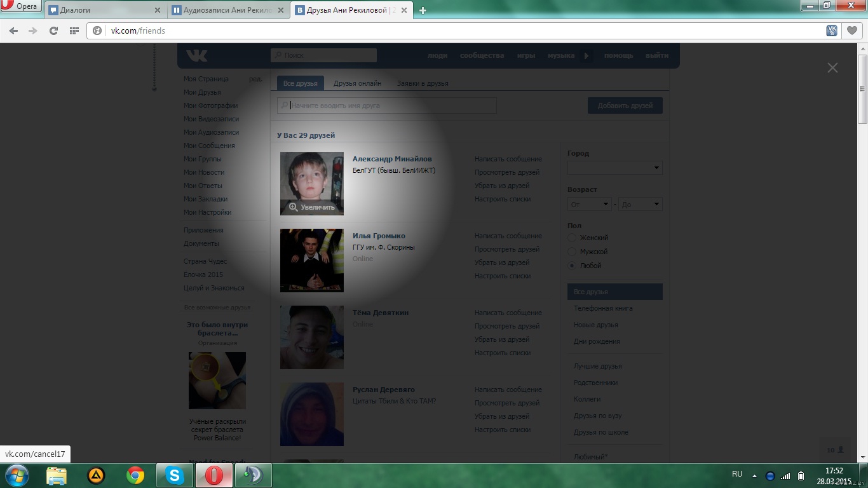Switch to Аудиозаписи Ани Рекиловой browser tab

pos(229,10)
